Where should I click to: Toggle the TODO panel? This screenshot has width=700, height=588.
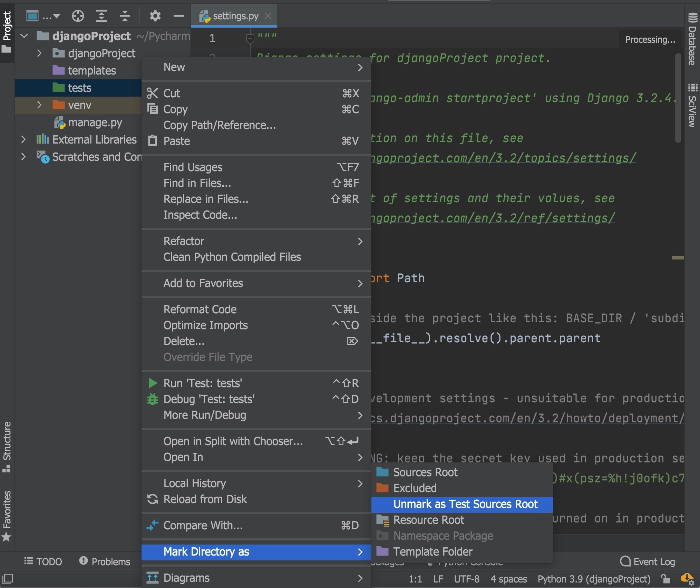[x=43, y=561]
